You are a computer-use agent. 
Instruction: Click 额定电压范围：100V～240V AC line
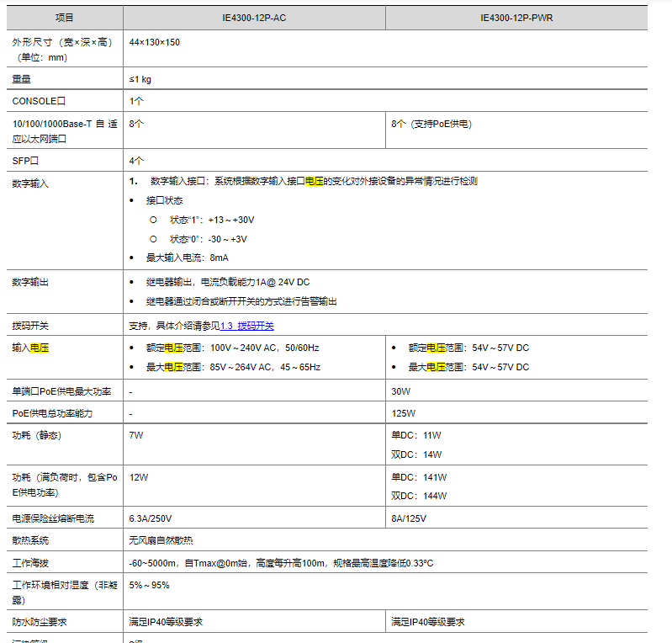click(x=233, y=348)
